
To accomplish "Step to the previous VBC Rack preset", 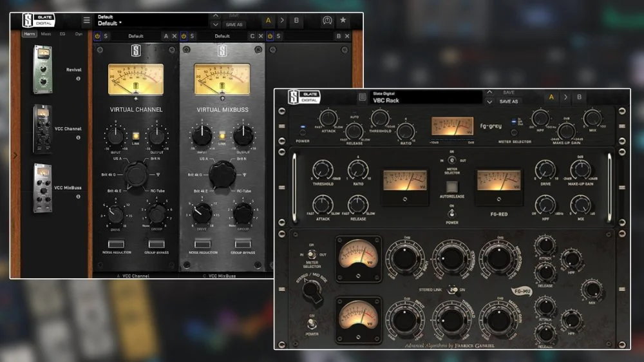I will tap(489, 93).
